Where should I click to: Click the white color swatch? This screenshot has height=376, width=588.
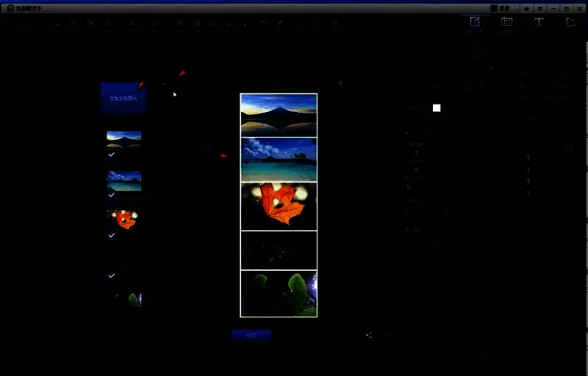[437, 108]
